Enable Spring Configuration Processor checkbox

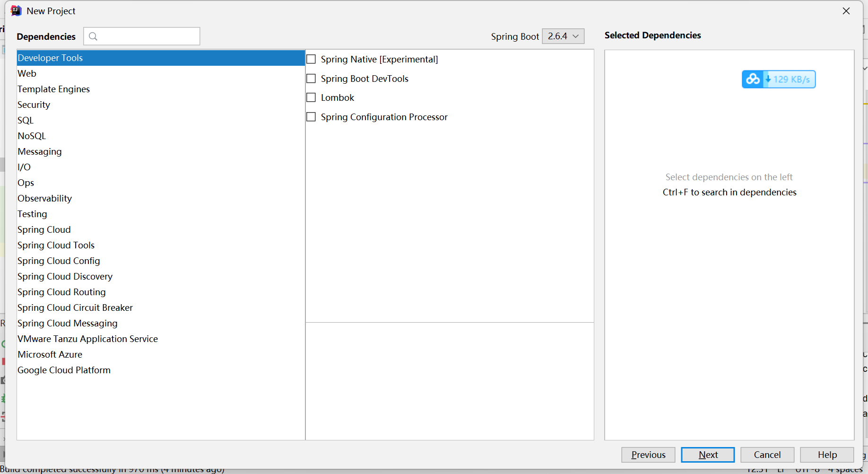(311, 117)
